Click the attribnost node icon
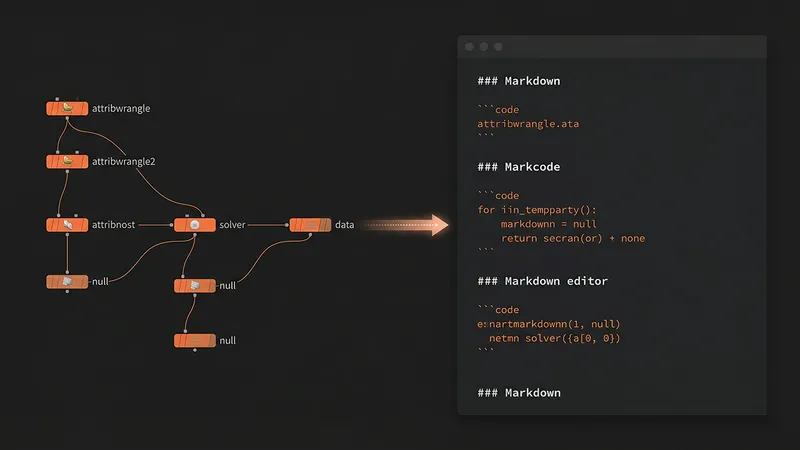The height and width of the screenshot is (450, 800). point(67,224)
